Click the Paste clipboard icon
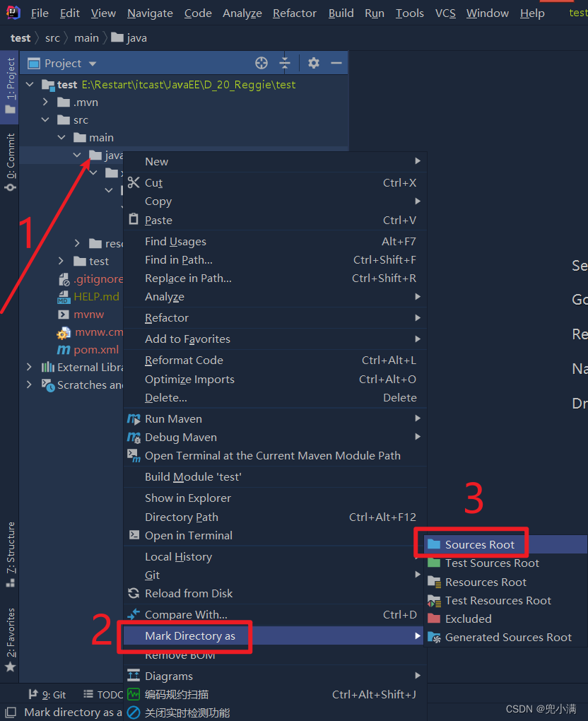 134,219
